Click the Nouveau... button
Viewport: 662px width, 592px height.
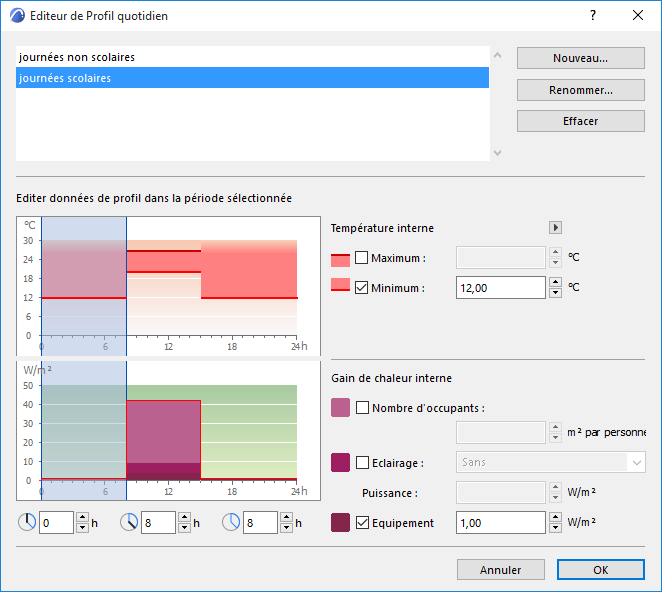coord(580,58)
